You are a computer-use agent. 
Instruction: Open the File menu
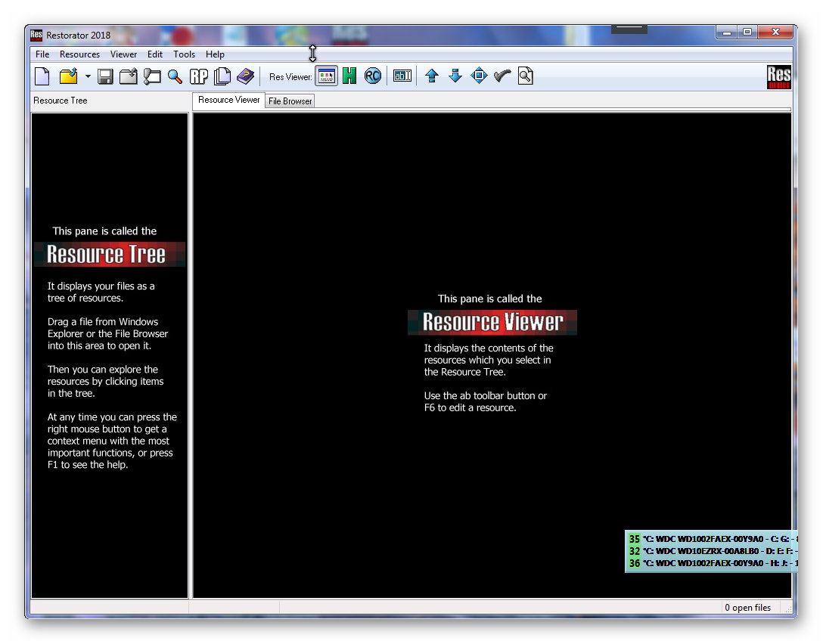42,54
